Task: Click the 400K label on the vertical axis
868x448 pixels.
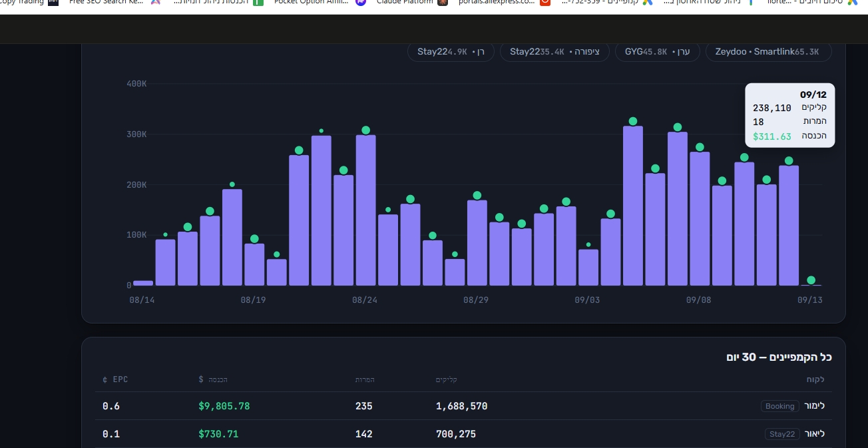Action: (x=136, y=84)
